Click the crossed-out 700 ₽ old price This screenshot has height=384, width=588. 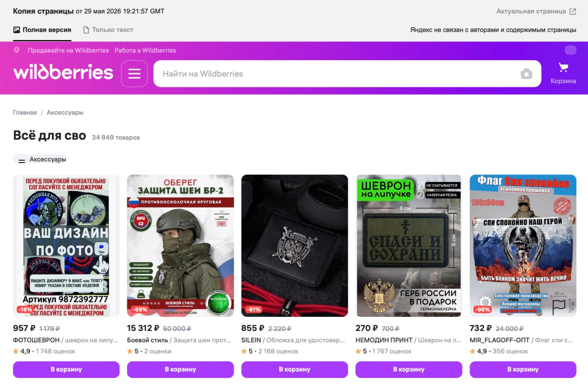click(x=390, y=329)
